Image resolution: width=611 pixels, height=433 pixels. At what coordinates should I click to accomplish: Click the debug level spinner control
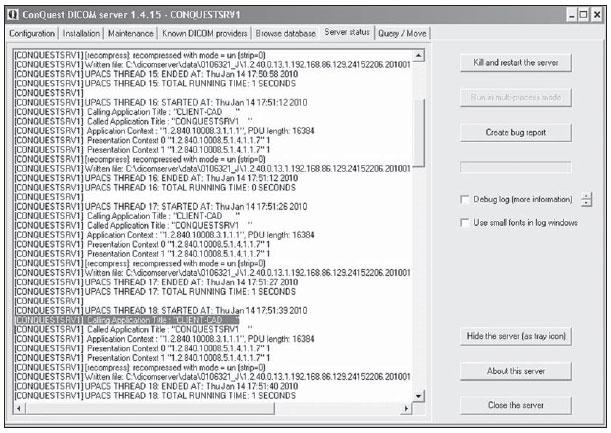[x=586, y=200]
